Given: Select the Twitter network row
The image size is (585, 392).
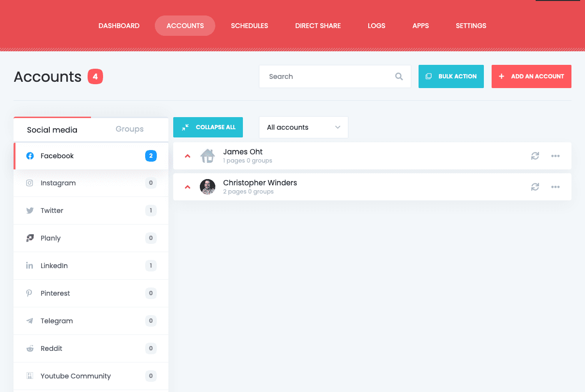Looking at the screenshot, I should point(91,211).
